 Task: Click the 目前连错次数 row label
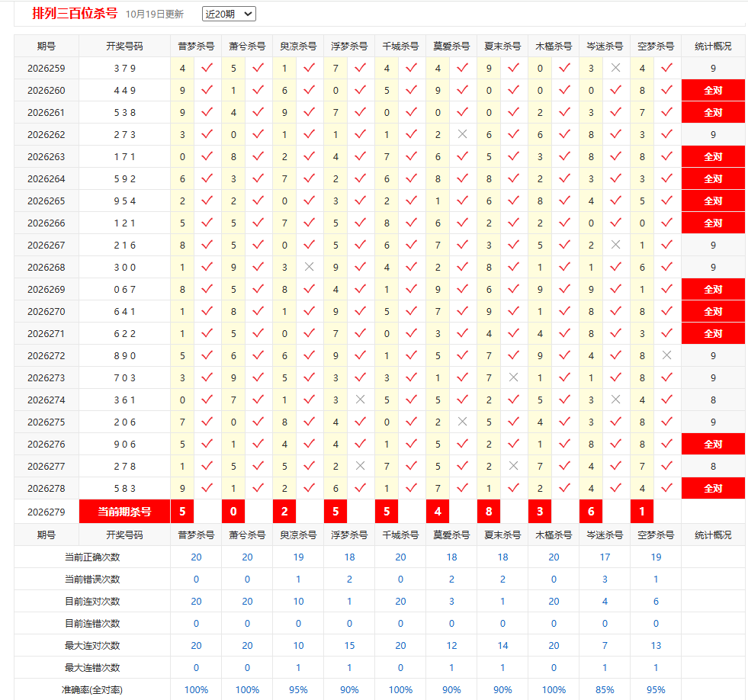pyautogui.click(x=92, y=623)
